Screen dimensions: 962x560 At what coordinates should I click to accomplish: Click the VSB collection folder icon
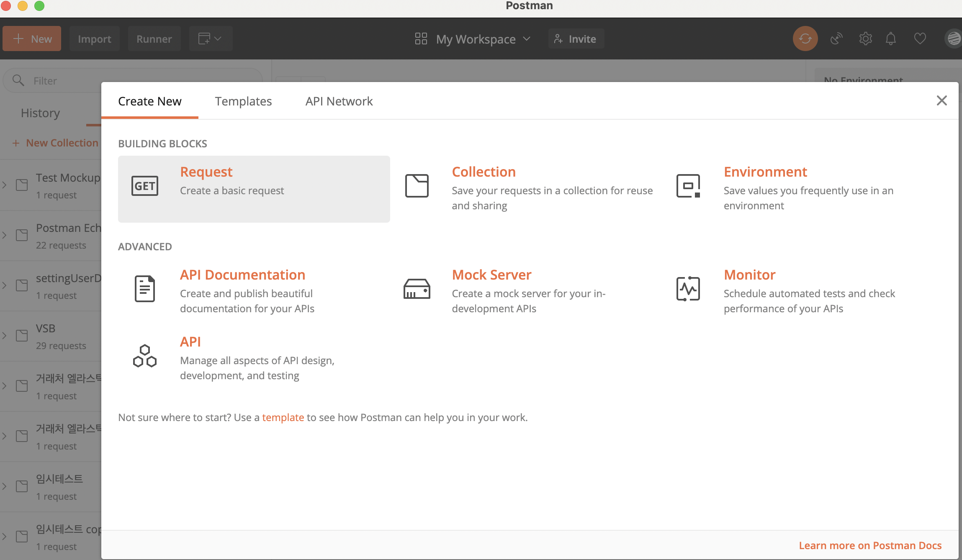(22, 336)
